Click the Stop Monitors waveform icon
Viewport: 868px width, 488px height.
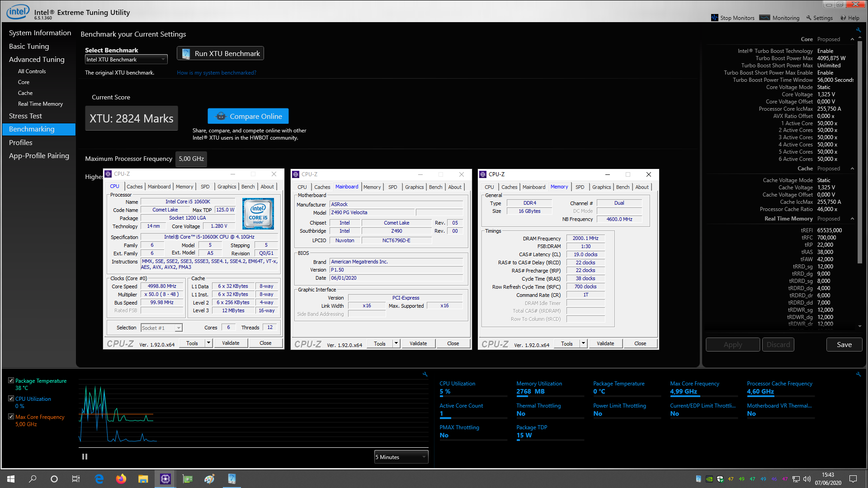714,18
